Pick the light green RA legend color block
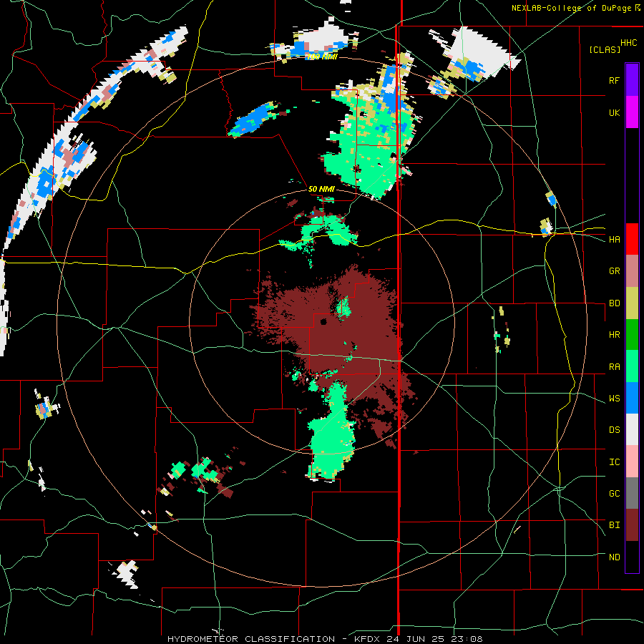644x644 pixels. pyautogui.click(x=632, y=366)
